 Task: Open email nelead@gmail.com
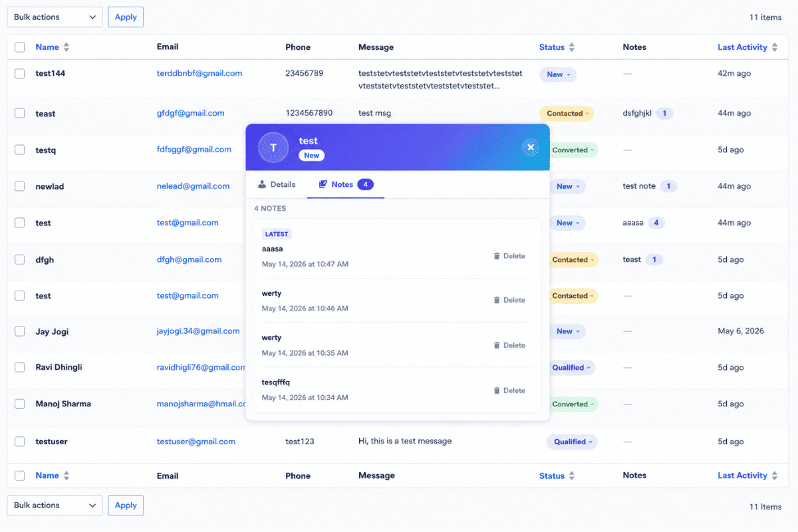coord(194,186)
